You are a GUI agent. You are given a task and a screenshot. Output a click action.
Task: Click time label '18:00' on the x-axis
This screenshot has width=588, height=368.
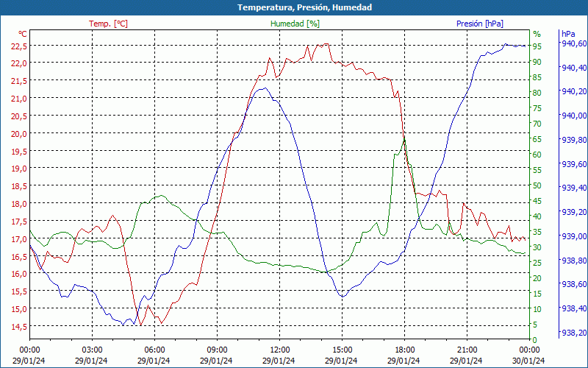click(x=405, y=350)
